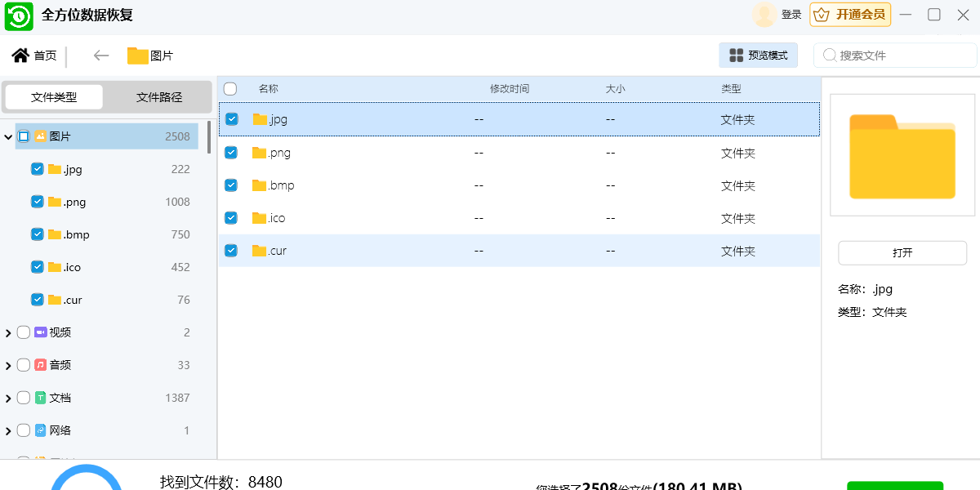Click the 打开 button
Viewport: 980px width, 490px height.
[902, 253]
